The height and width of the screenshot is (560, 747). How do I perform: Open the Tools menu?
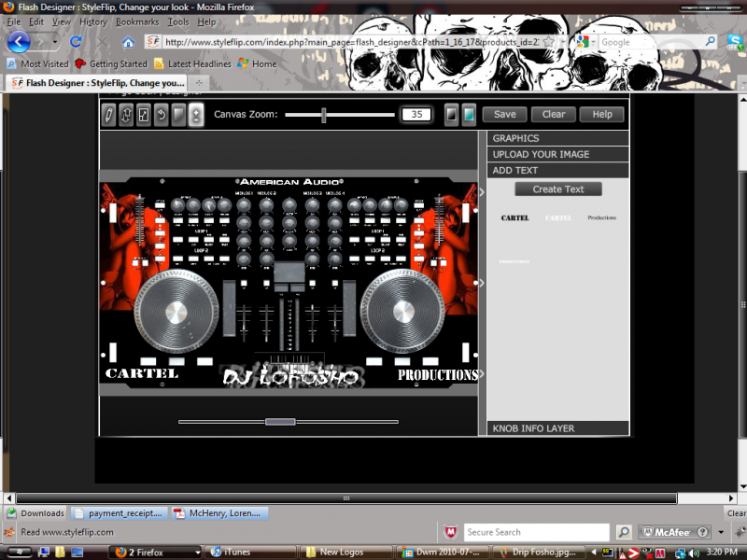point(178,21)
